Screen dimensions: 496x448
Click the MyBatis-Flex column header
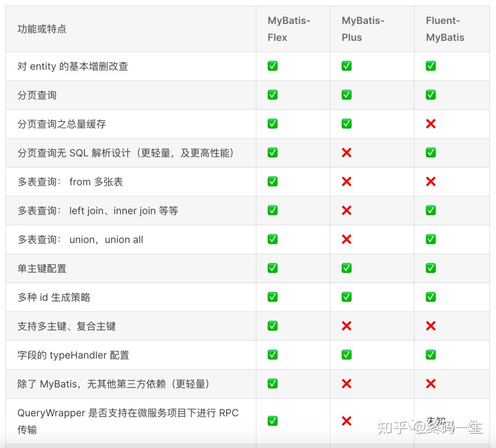coord(289,29)
